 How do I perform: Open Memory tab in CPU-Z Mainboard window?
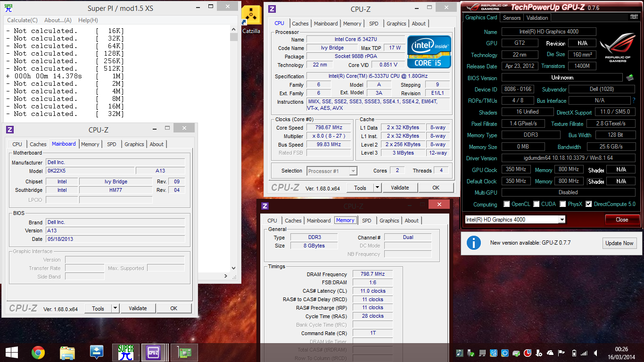tap(90, 144)
